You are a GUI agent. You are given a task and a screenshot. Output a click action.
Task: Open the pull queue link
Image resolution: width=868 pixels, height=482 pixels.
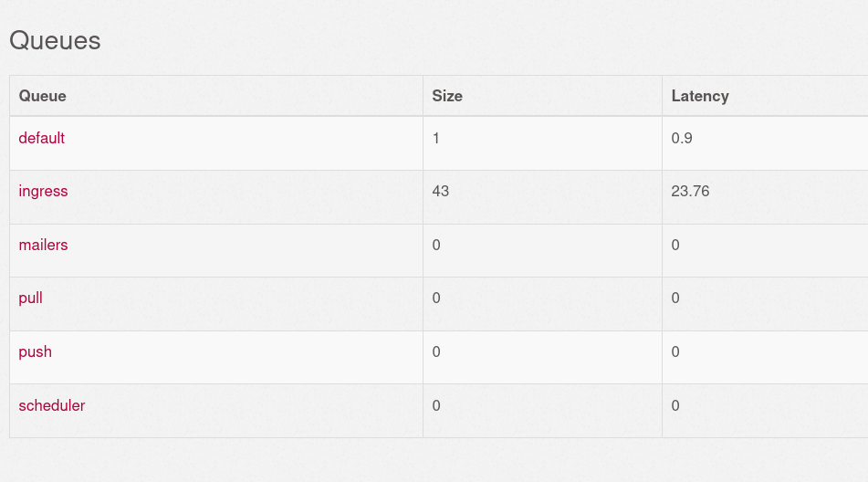click(30, 299)
